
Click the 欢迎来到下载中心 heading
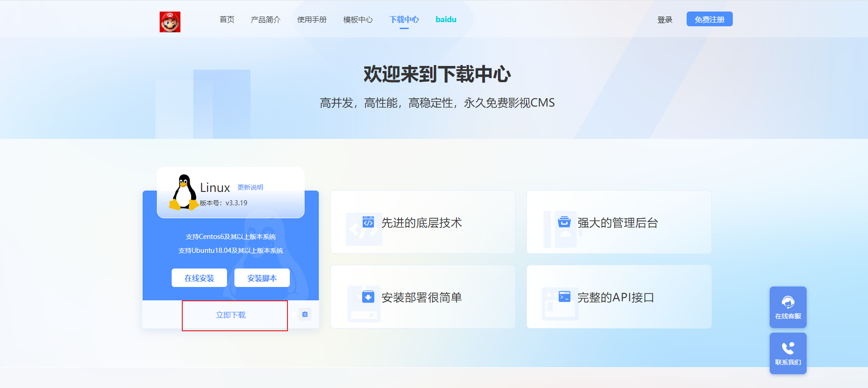pos(437,74)
